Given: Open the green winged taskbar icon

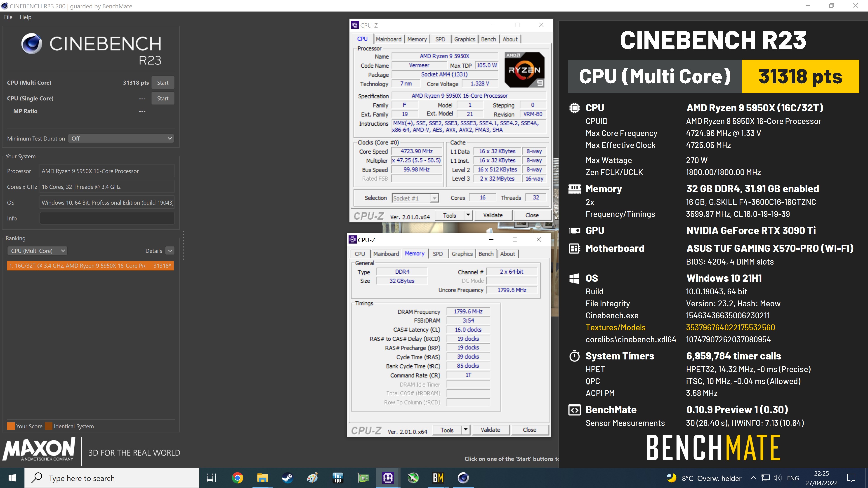Looking at the screenshot, I should click(413, 478).
